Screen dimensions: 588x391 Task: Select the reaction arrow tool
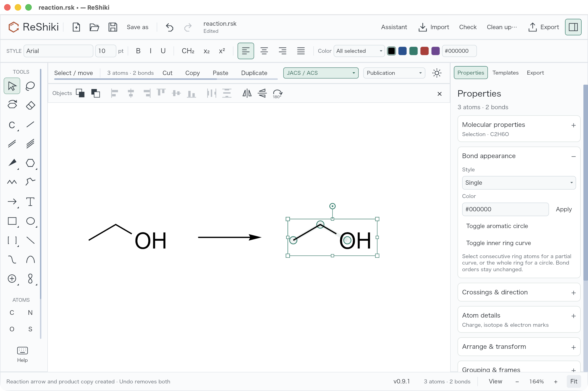tap(12, 201)
